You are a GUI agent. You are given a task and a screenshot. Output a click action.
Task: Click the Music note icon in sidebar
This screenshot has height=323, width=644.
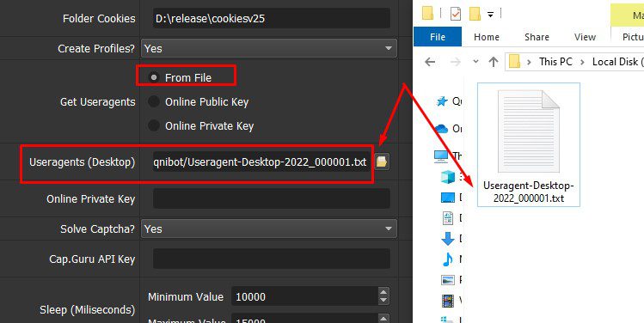coord(447,259)
